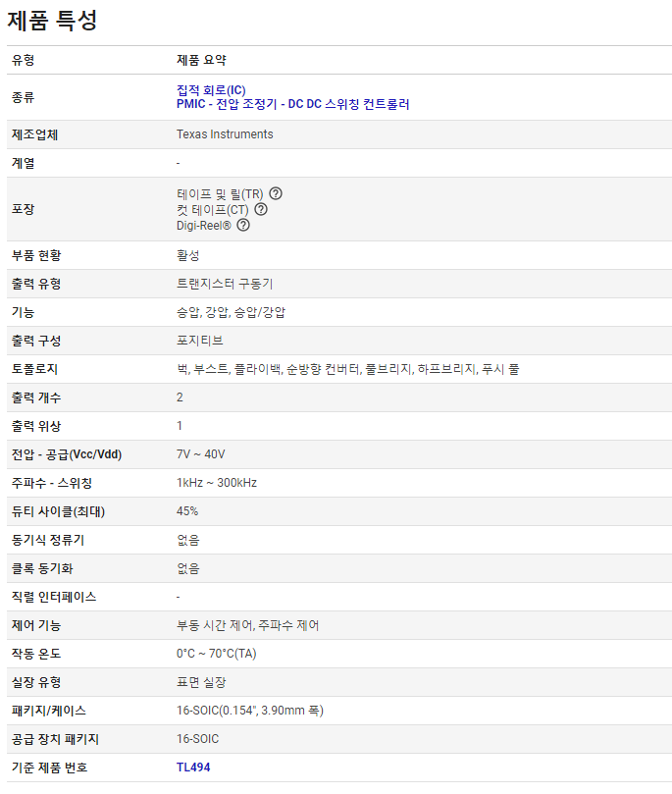Select the 16-SOIC(0.154", 3.90mm 폭) package value
Viewport: 672px width, 794px height.
[250, 711]
